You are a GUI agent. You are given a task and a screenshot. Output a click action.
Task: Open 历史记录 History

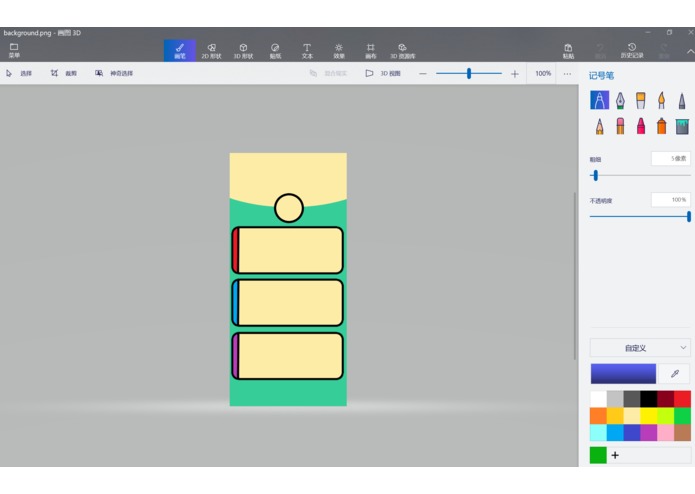(632, 51)
